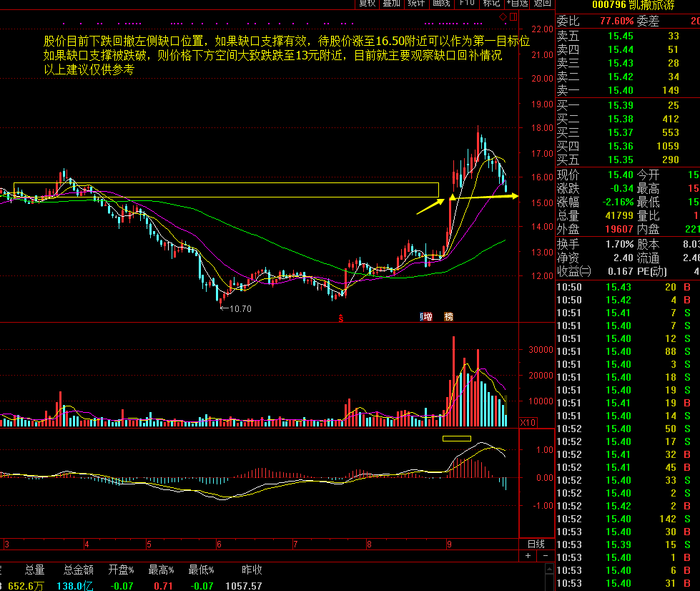Open the 叠加 overlay option
The width and height of the screenshot is (700, 591).
pos(392,4)
